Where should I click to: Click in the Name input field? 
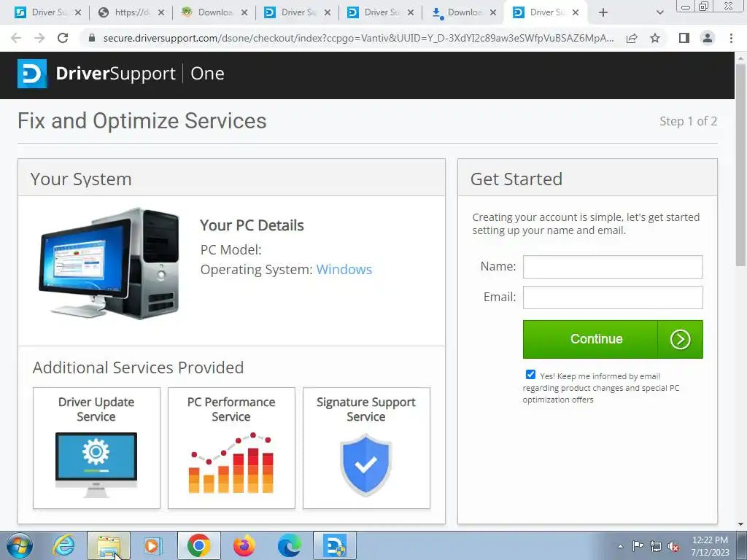point(613,267)
